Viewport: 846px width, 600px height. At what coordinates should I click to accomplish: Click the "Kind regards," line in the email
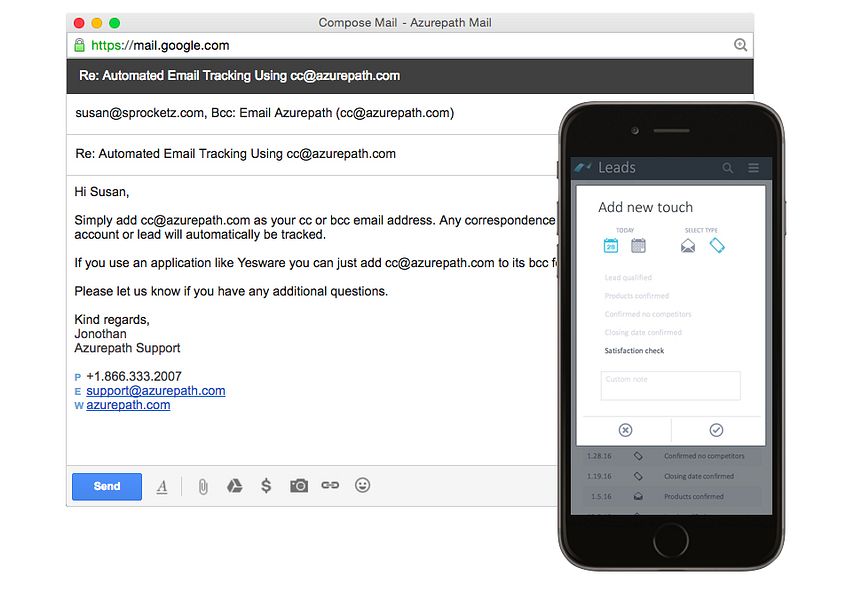coord(112,320)
